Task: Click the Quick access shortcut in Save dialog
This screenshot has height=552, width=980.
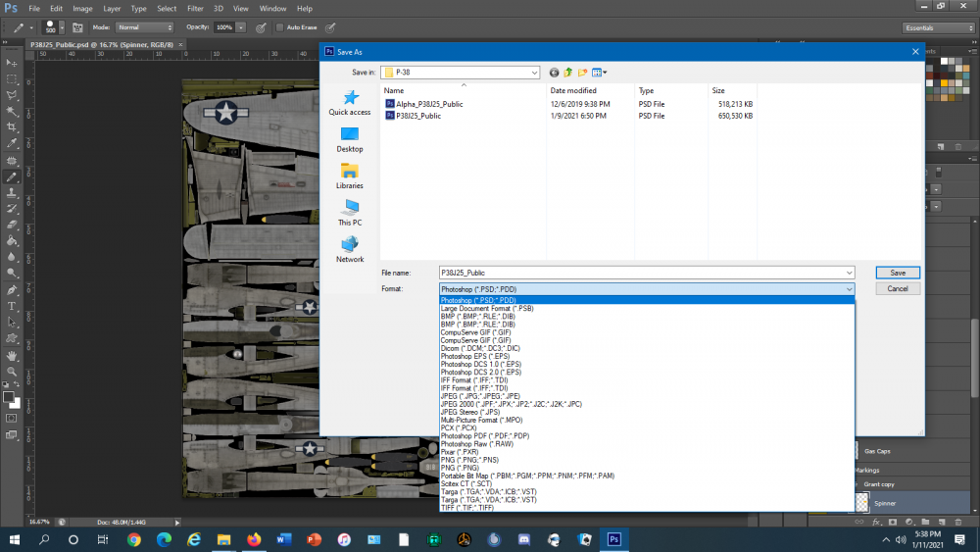Action: point(350,103)
